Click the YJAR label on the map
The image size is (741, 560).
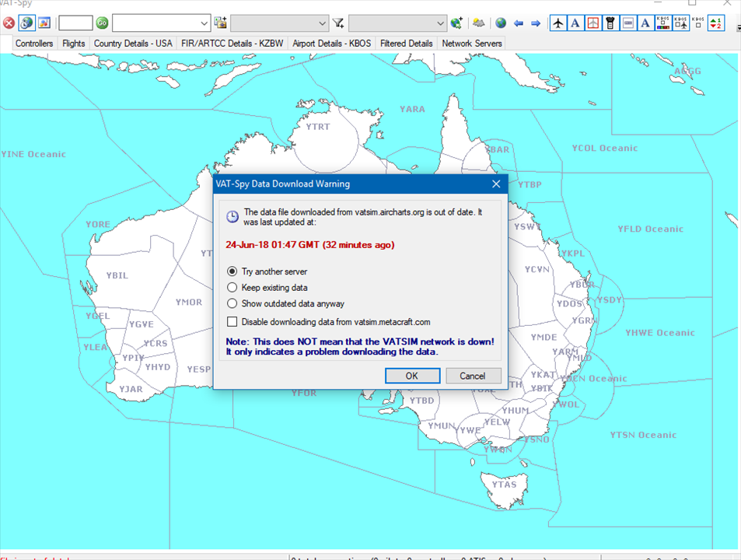[131, 390]
